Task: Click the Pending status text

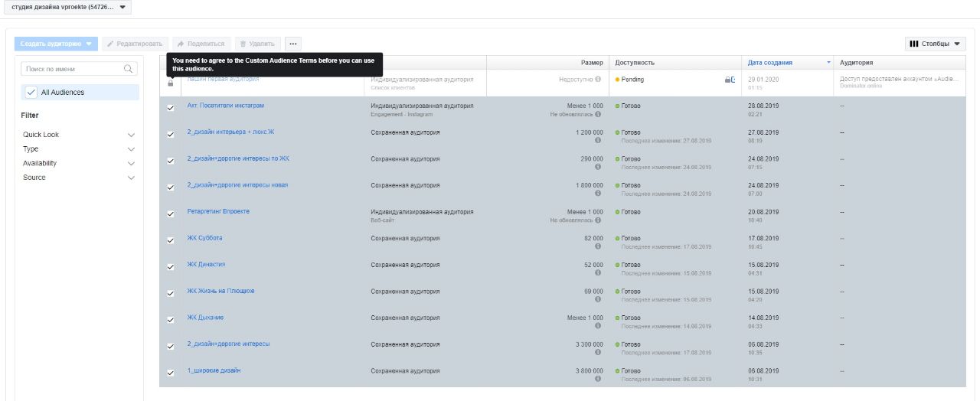Action: click(x=632, y=80)
